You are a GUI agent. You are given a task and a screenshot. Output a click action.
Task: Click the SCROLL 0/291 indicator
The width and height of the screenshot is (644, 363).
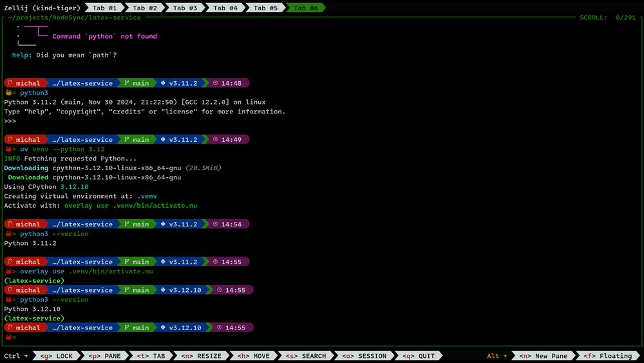(607, 17)
